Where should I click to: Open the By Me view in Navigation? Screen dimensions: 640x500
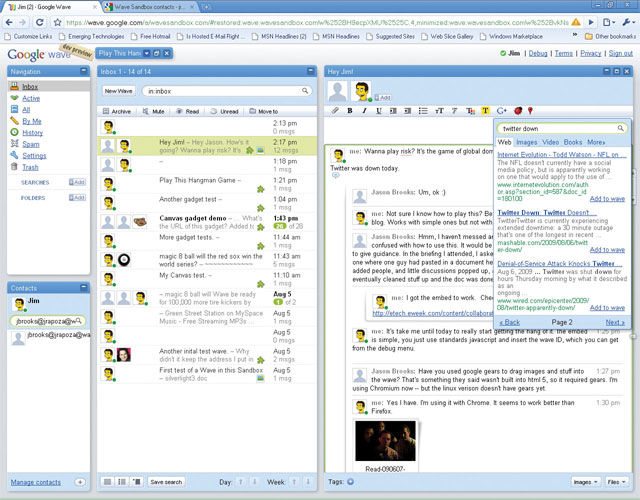pos(31,121)
